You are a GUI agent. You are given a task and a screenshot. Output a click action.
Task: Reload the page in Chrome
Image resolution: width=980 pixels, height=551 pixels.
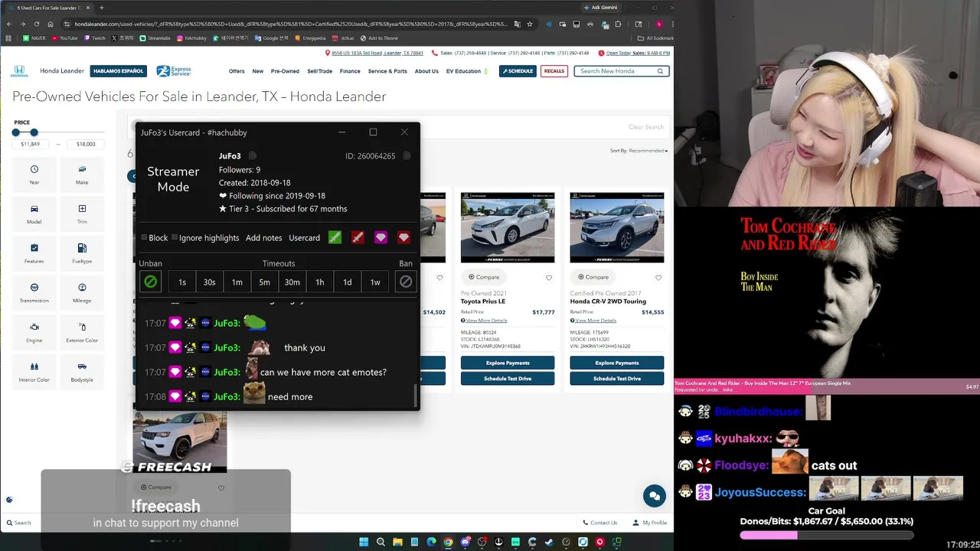click(37, 24)
